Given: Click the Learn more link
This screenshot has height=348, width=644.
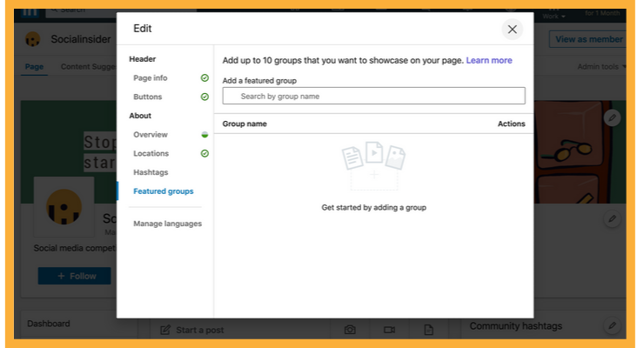Looking at the screenshot, I should click(x=489, y=60).
